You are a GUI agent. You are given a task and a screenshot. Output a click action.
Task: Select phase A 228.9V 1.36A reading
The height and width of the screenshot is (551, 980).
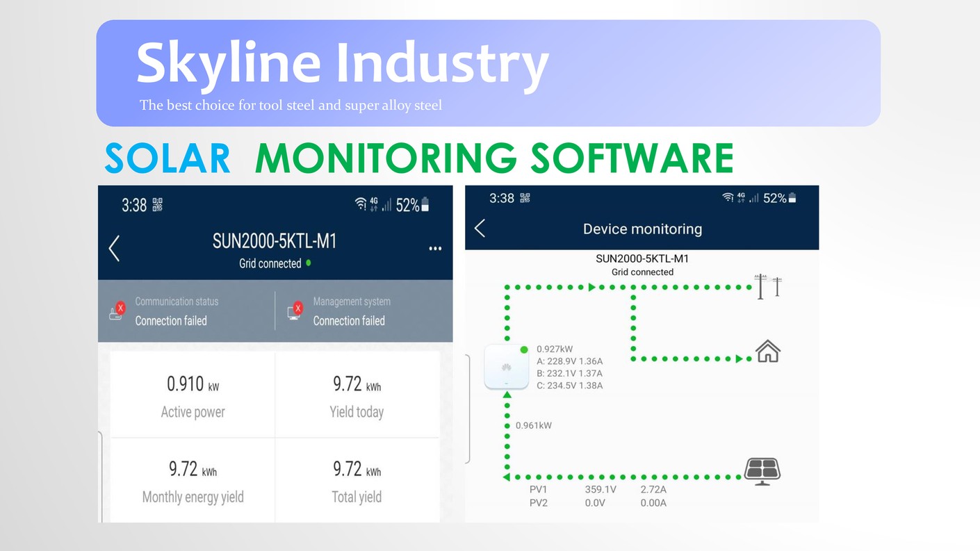pyautogui.click(x=570, y=361)
